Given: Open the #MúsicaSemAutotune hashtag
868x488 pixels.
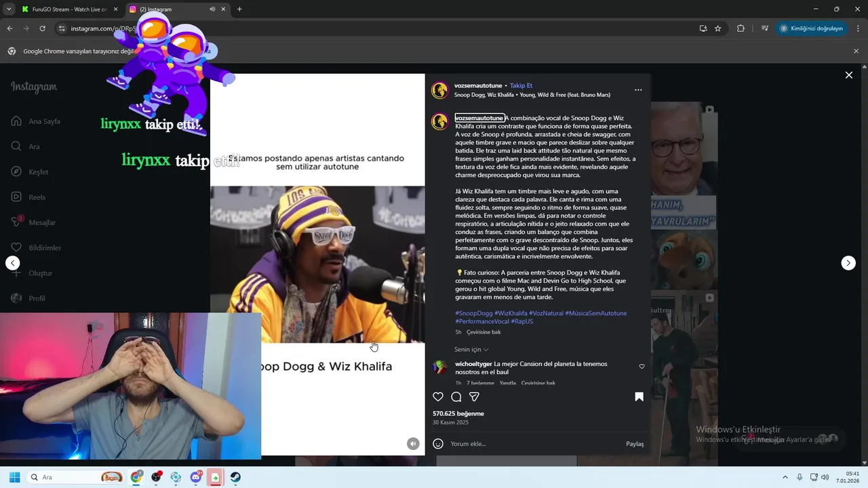Looking at the screenshot, I should (x=596, y=313).
